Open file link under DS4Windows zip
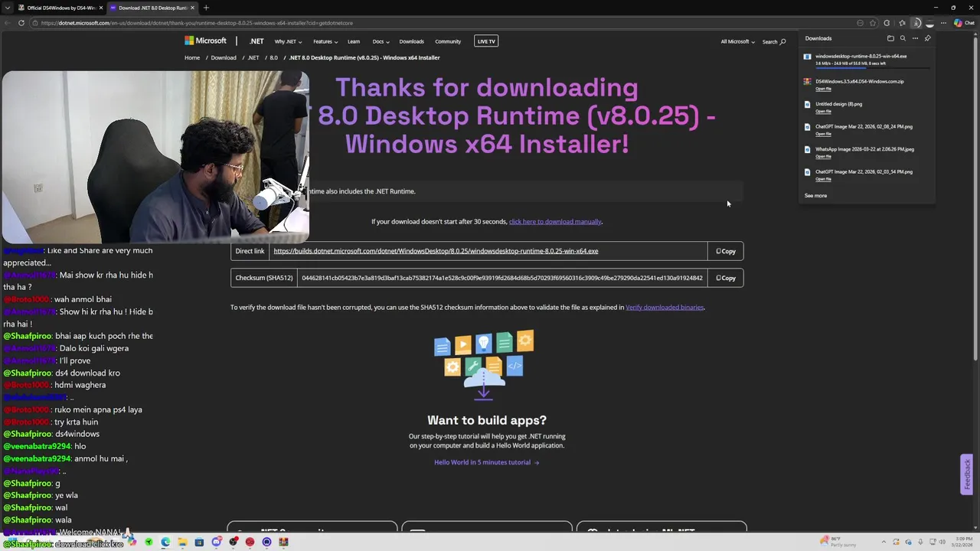 point(823,89)
